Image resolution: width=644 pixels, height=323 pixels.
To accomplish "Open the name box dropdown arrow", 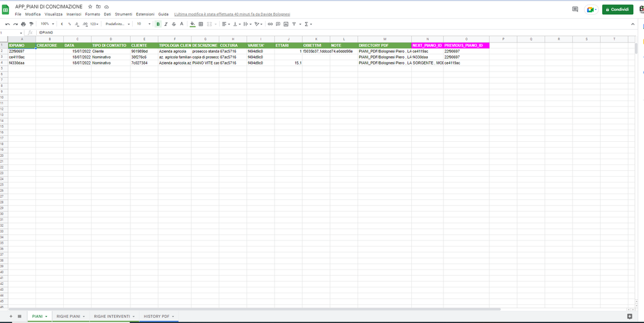I will [21, 32].
